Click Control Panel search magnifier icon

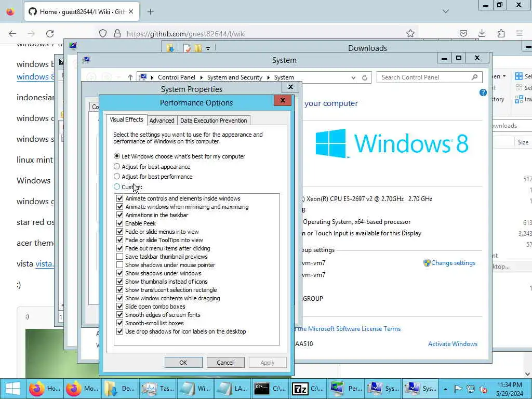pos(475,77)
